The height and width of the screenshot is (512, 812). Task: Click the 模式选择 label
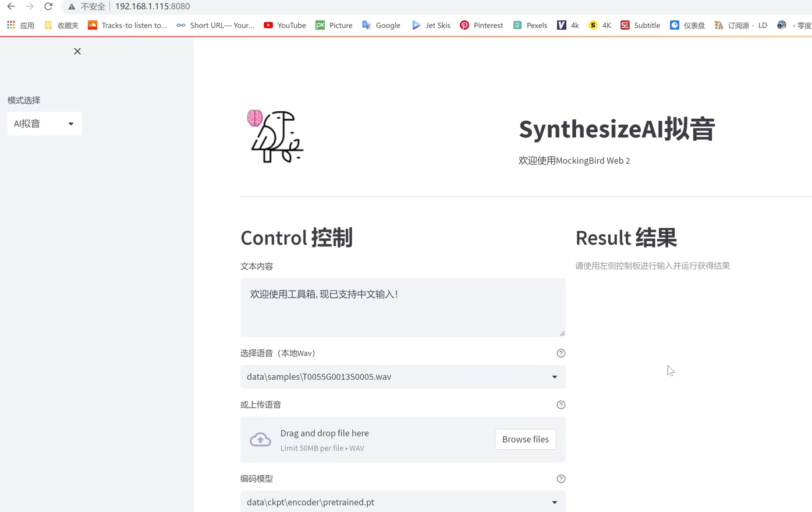pyautogui.click(x=24, y=100)
